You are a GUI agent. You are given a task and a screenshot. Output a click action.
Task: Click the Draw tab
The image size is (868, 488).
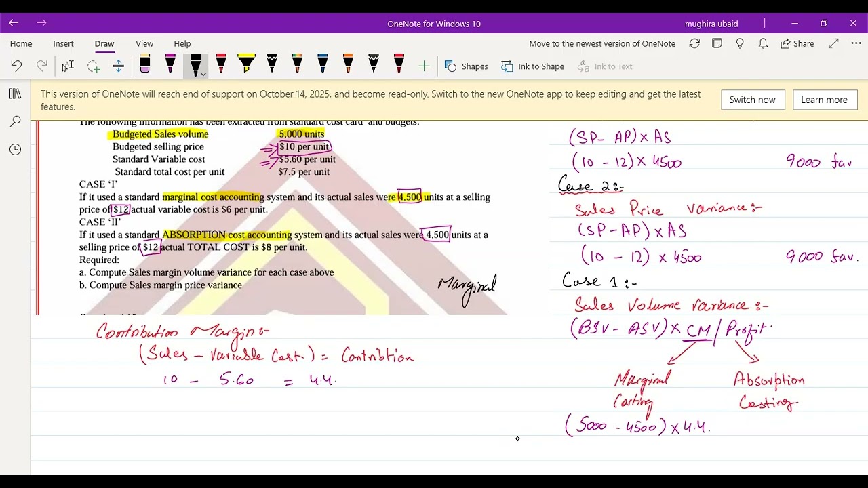pyautogui.click(x=104, y=43)
